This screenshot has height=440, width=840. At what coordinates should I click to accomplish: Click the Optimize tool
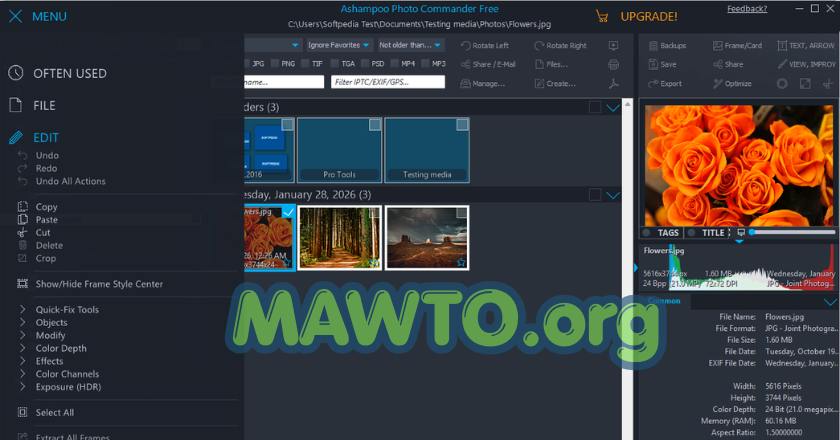click(732, 84)
